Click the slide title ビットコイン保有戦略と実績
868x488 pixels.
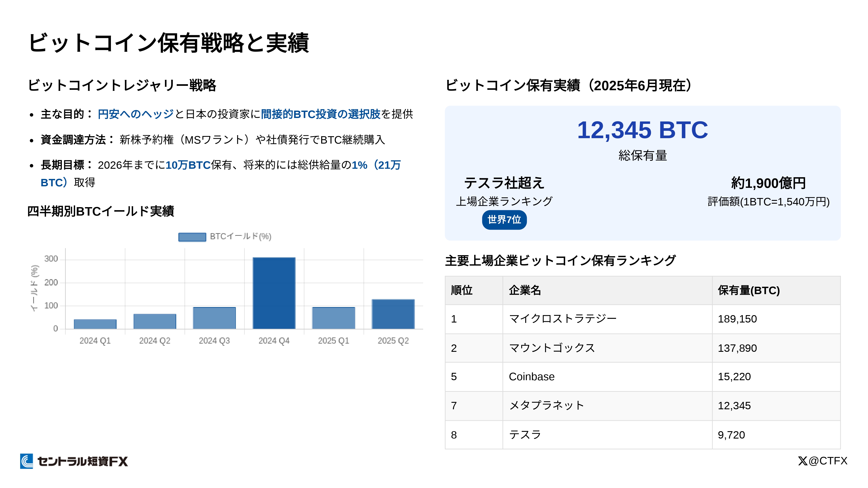168,43
